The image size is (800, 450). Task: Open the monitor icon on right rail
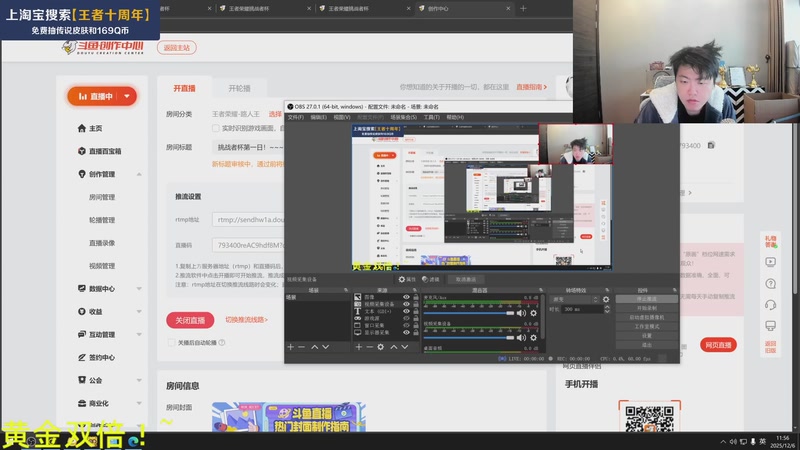770,326
